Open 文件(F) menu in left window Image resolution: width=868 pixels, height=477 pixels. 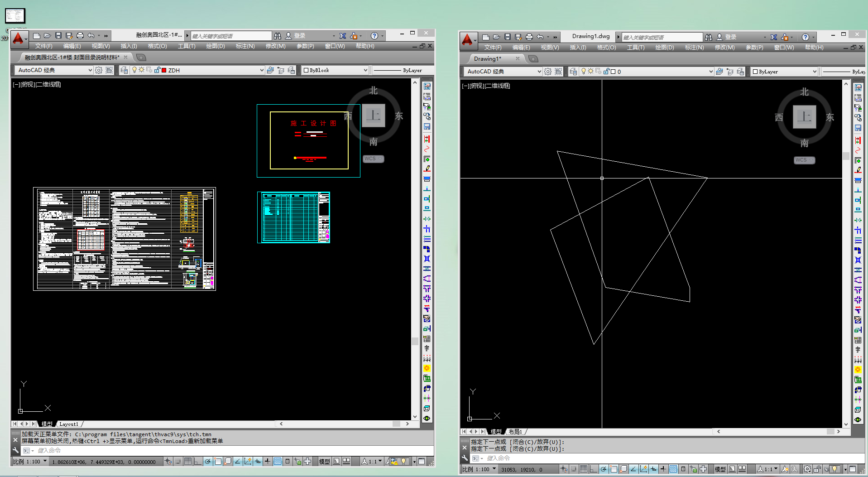[x=44, y=46]
